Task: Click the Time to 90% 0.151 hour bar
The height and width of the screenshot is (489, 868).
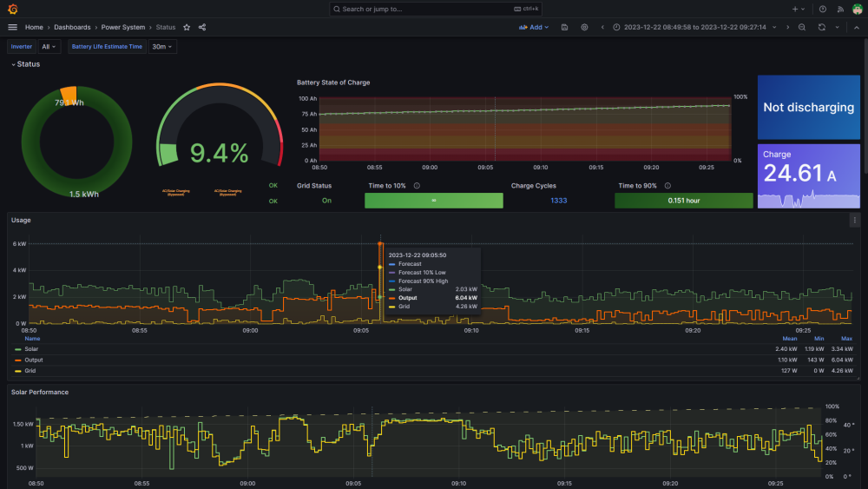Action: click(684, 201)
